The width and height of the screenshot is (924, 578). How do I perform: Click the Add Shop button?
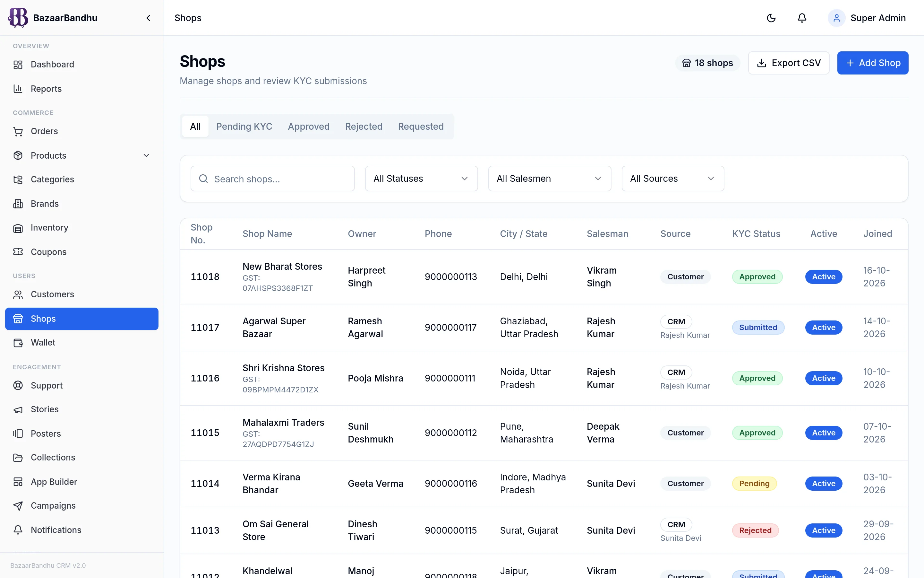[x=872, y=63]
